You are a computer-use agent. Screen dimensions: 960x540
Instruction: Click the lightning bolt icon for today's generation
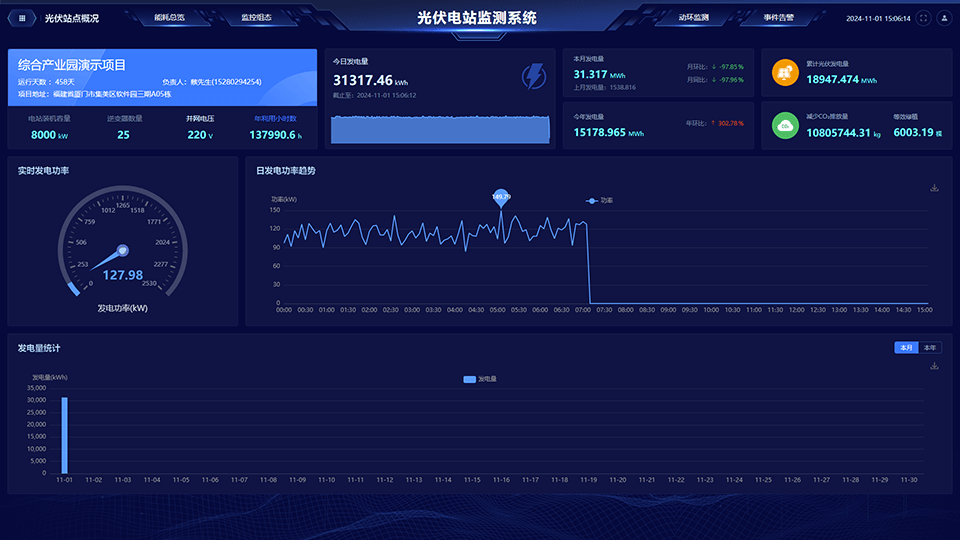pyautogui.click(x=534, y=76)
